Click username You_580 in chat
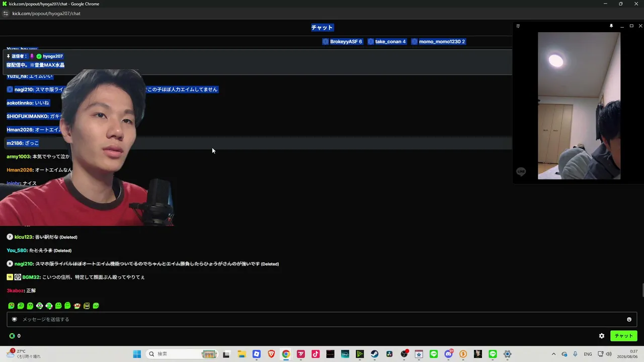The height and width of the screenshot is (362, 644). coord(17,250)
